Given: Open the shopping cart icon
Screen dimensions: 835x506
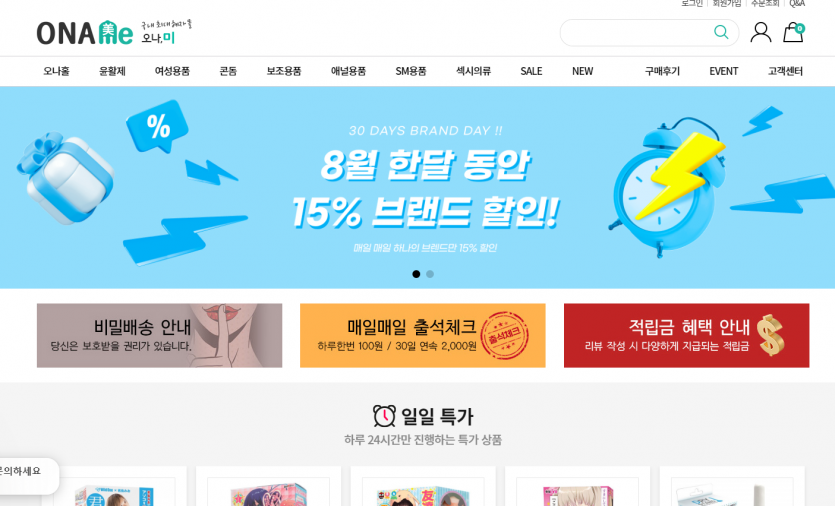Looking at the screenshot, I should [793, 32].
